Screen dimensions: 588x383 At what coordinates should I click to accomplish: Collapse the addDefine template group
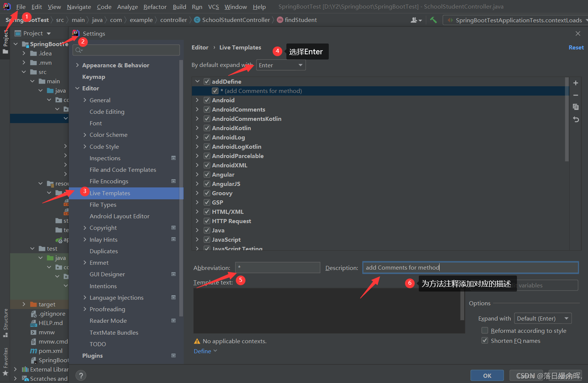197,81
